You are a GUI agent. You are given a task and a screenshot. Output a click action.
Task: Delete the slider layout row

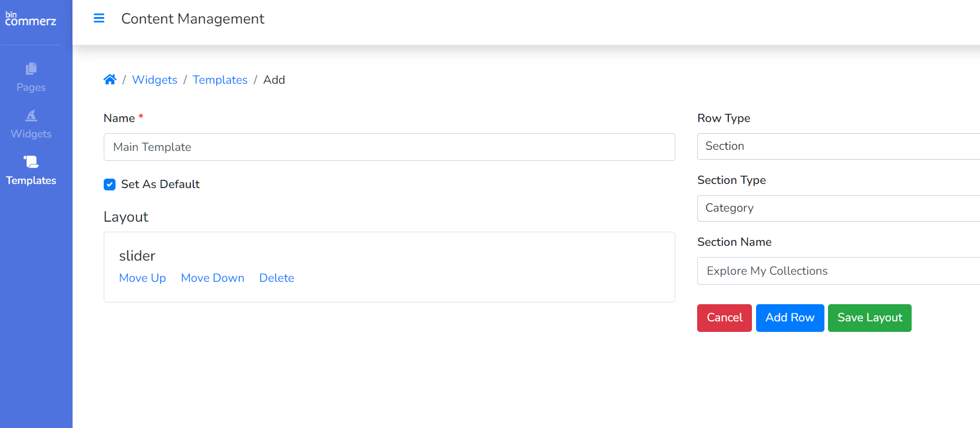click(276, 278)
